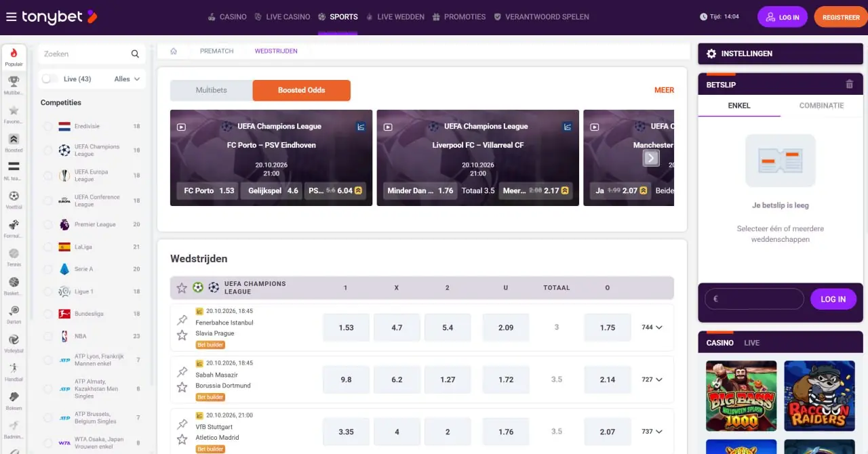Open the hamburger menu beside the tonybet logo

pyautogui.click(x=11, y=17)
